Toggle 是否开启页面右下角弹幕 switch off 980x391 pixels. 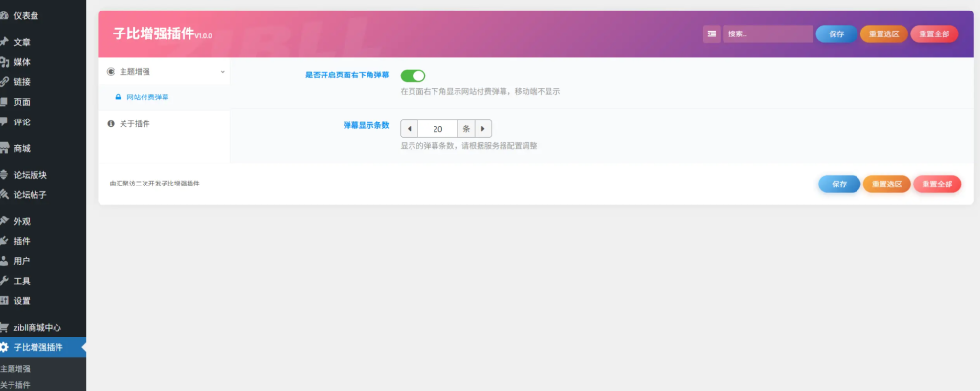click(412, 76)
